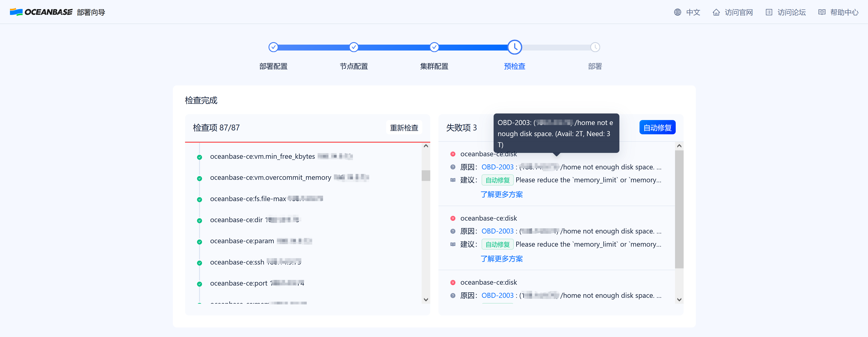Open 访问官网 link
This screenshot has height=337, width=868.
pyautogui.click(x=739, y=12)
